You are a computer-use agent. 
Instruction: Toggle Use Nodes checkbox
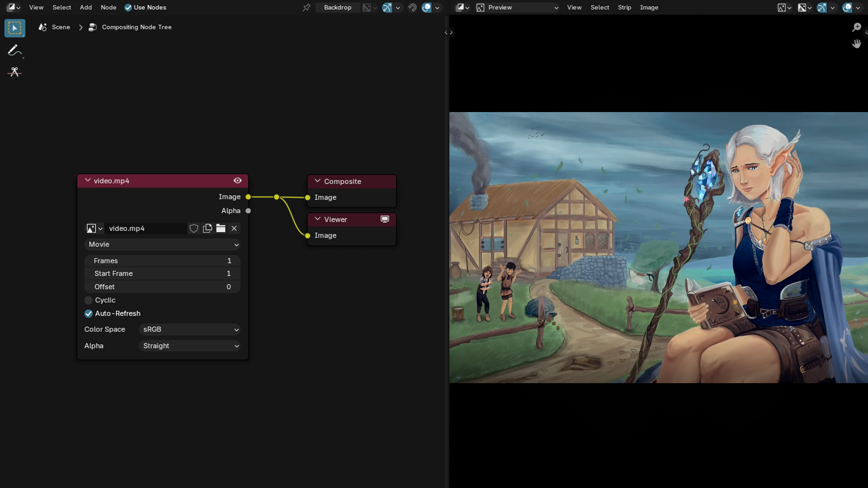tap(128, 7)
